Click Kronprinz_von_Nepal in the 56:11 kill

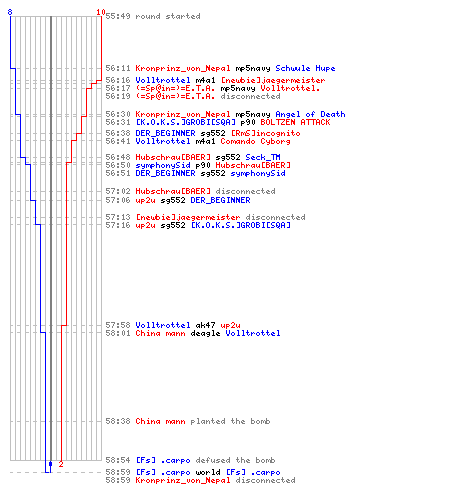(183, 68)
